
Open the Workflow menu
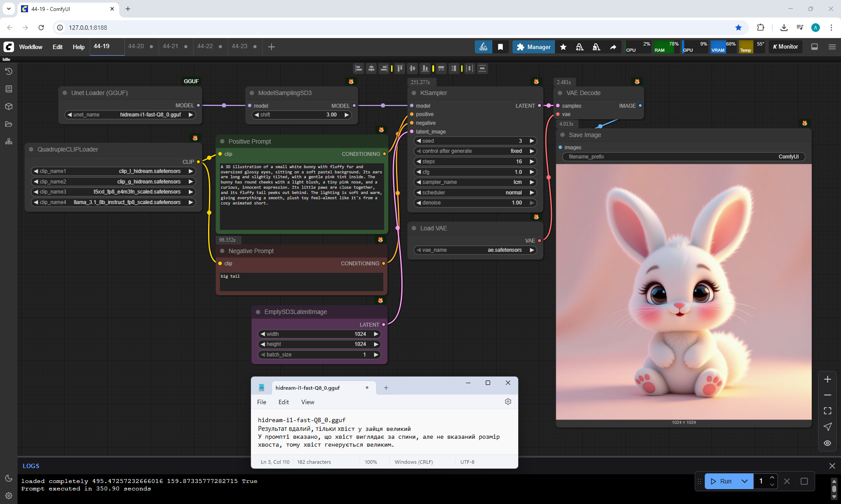(31, 47)
